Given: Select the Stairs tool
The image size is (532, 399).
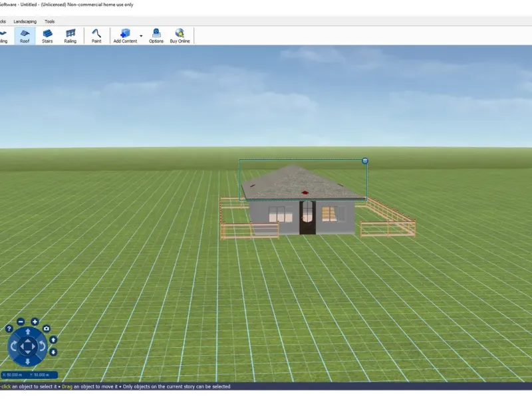Looking at the screenshot, I should [x=47, y=36].
